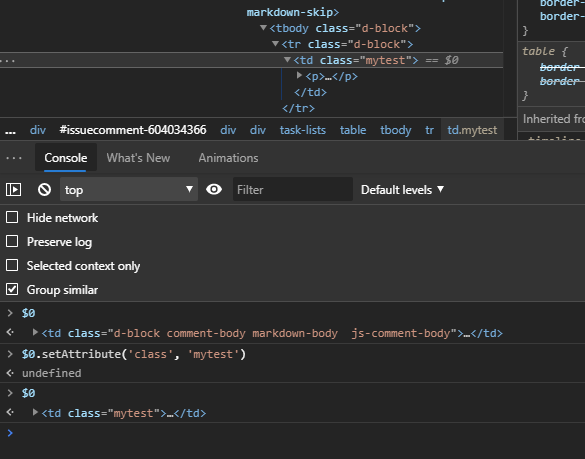Select #issuecomment-604034366 in breadcrumb

(x=133, y=130)
